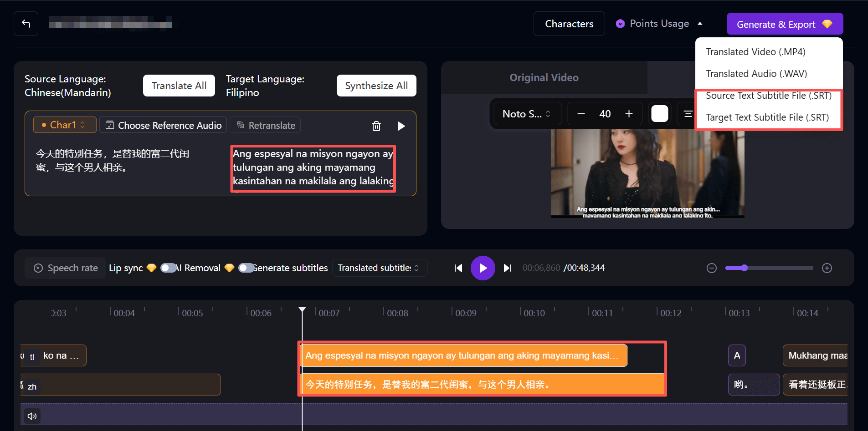Zoom in the timeline with plus icon
Viewport: 868px width, 431px height.
click(x=827, y=268)
